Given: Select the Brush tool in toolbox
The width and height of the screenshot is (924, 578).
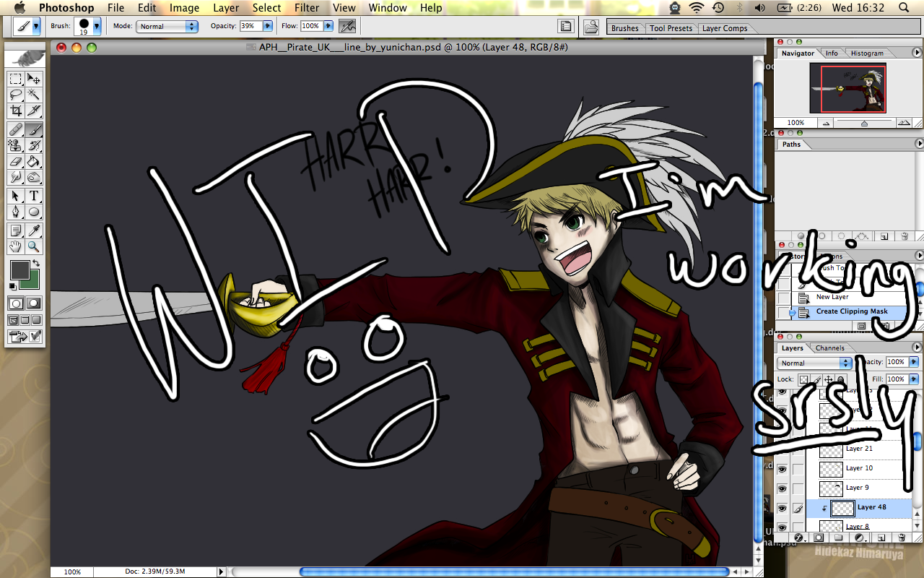Looking at the screenshot, I should [x=34, y=130].
